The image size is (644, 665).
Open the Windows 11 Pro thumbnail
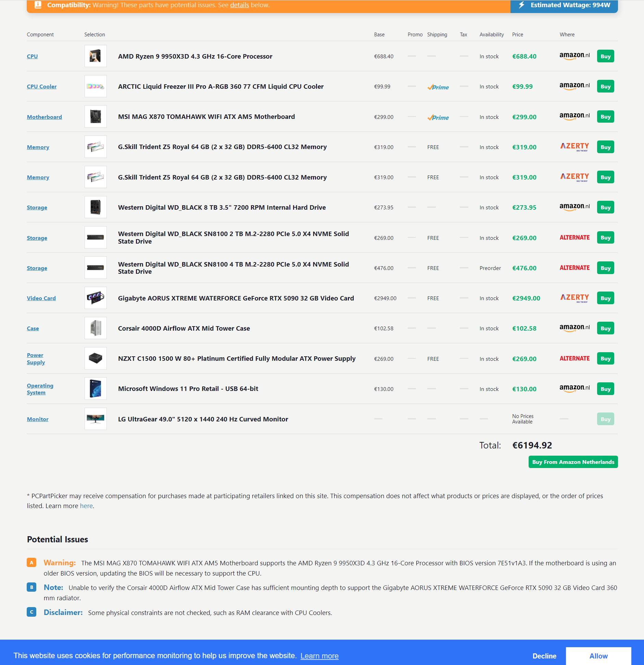click(x=96, y=389)
